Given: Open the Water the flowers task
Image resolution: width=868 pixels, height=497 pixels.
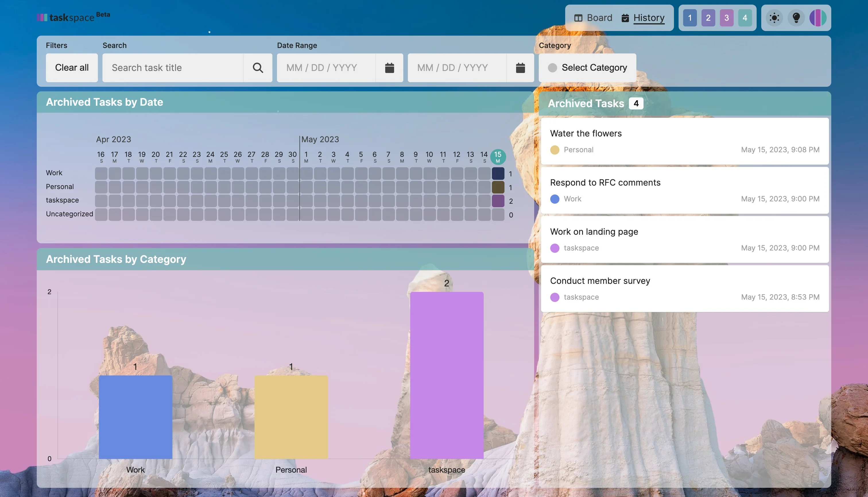Looking at the screenshot, I should (x=586, y=134).
